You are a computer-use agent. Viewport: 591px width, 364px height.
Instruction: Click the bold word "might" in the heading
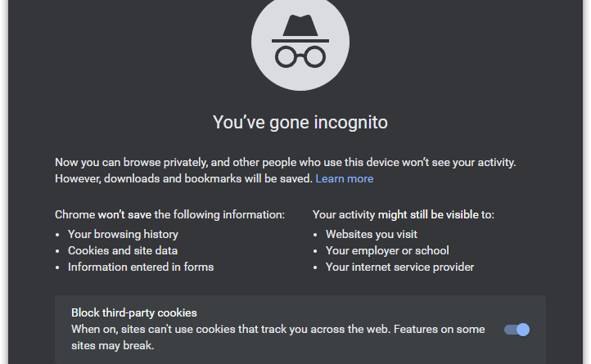point(394,215)
